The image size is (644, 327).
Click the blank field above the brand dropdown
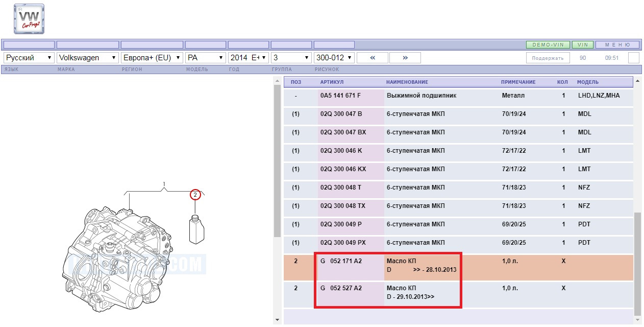(88, 45)
